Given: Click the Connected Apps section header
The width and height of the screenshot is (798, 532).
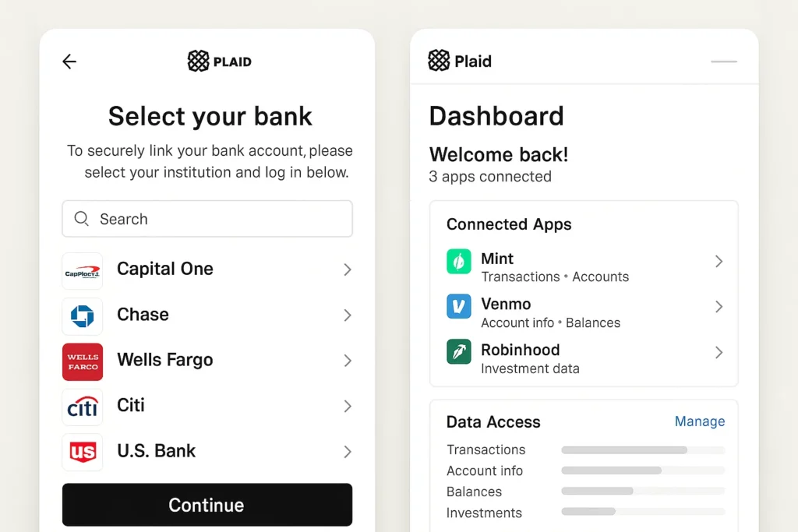Looking at the screenshot, I should click(x=509, y=224).
